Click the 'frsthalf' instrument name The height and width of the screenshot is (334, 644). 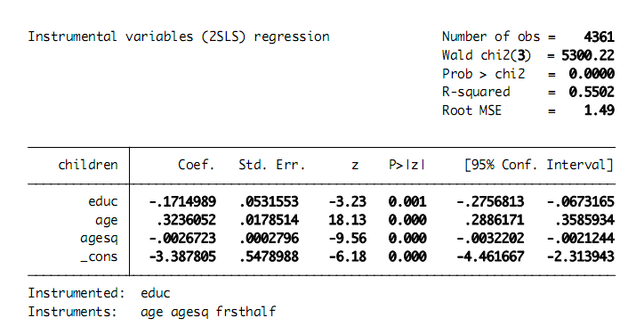point(246,312)
